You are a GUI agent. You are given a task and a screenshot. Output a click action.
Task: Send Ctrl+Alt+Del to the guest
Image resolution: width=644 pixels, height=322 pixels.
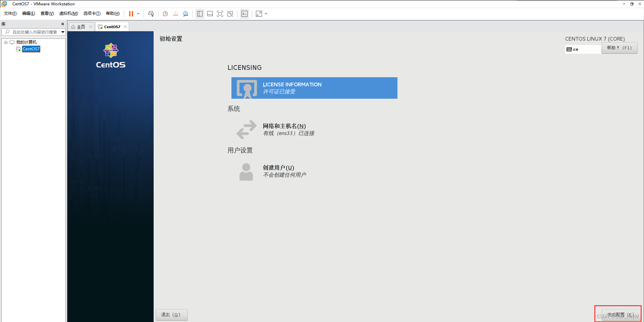coord(151,14)
